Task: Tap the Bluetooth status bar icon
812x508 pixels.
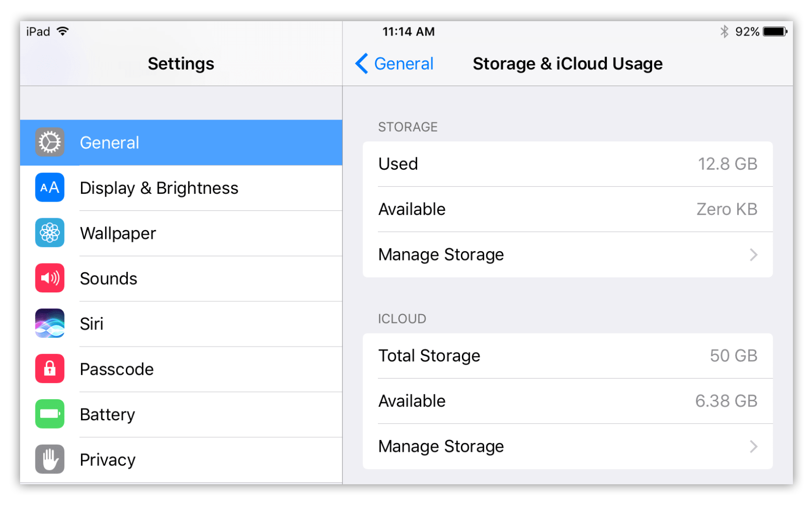Action: [x=724, y=32]
